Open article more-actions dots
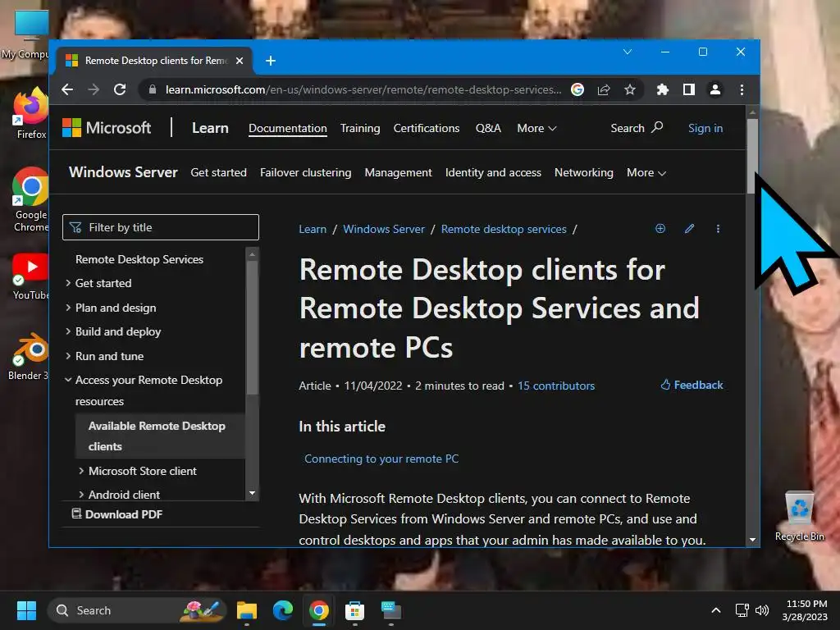840x630 pixels. point(718,229)
